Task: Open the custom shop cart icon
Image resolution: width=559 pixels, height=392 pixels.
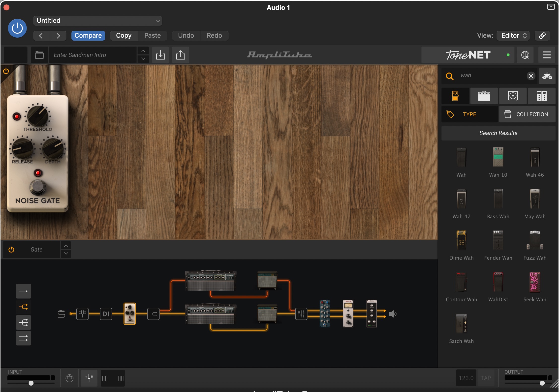Action: point(547,76)
